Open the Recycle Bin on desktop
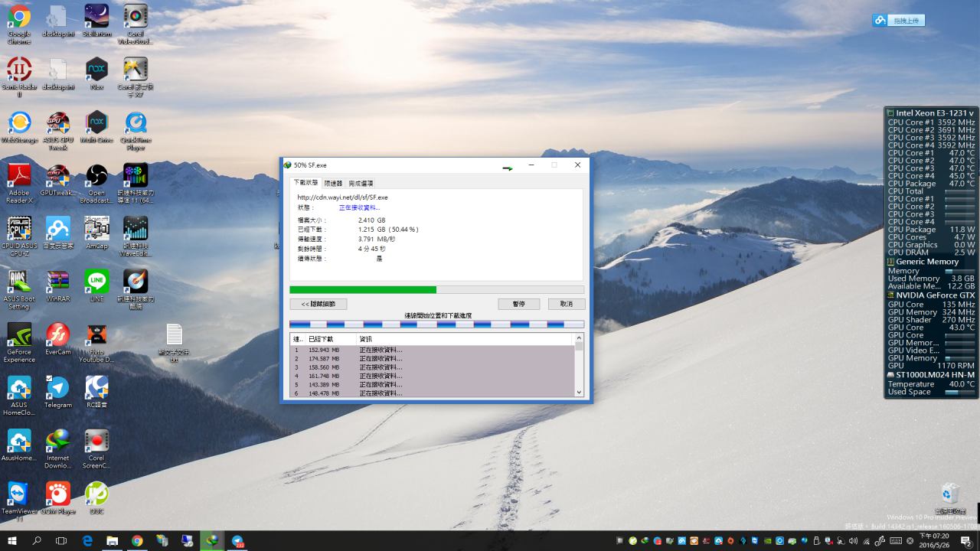Viewport: 980px width, 551px height. [x=949, y=494]
